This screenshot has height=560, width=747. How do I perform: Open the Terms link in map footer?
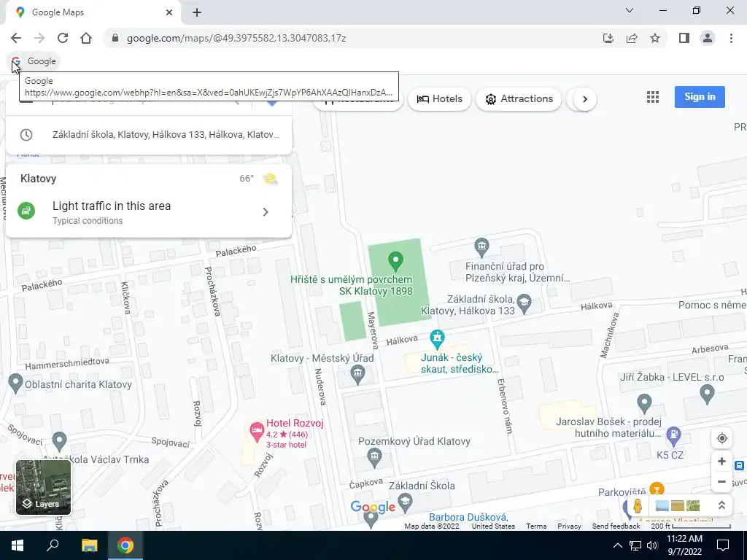pyautogui.click(x=536, y=526)
